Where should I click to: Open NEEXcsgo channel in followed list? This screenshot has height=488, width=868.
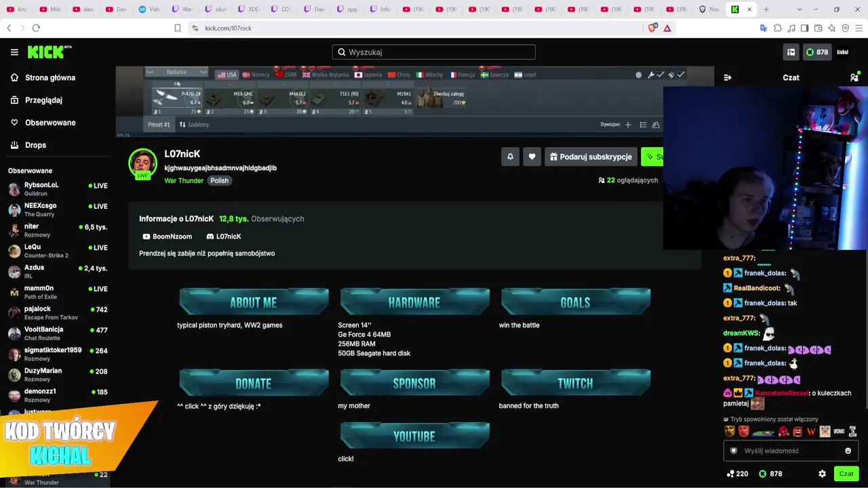(x=58, y=209)
